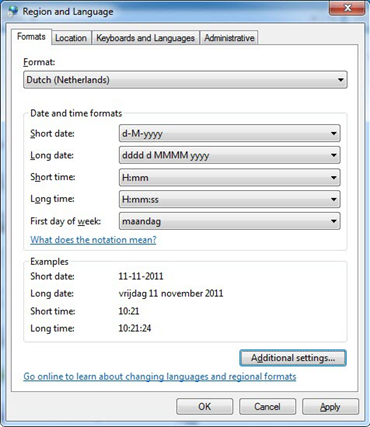The height and width of the screenshot is (427, 370).
Task: Switch to the Location tab
Action: pos(71,38)
